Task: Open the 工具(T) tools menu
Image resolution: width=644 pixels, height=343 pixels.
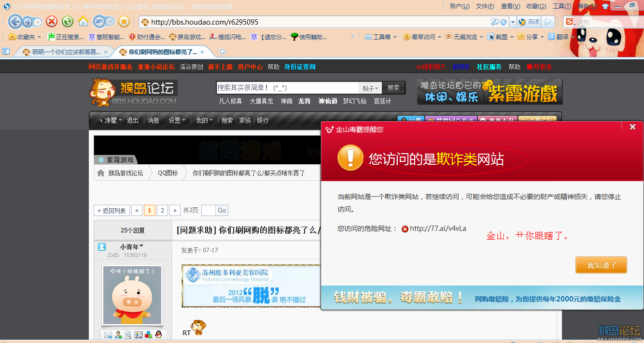Action: point(561,6)
